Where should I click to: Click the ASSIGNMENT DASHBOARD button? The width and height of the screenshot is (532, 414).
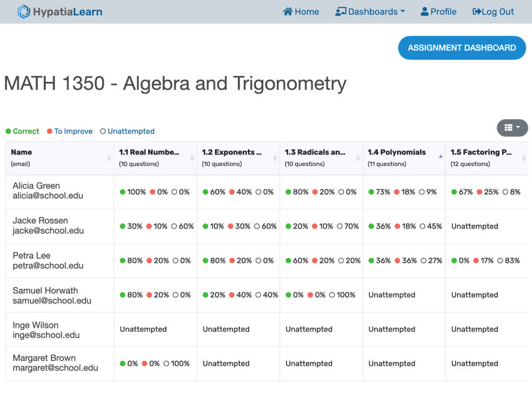pos(462,47)
